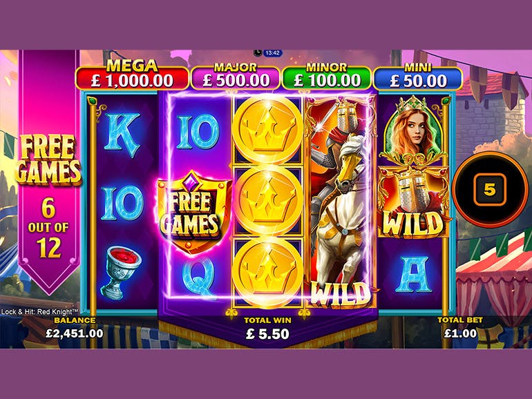Select the queen portrait symbol
Image resolution: width=532 pixels, height=399 pixels.
(x=413, y=130)
